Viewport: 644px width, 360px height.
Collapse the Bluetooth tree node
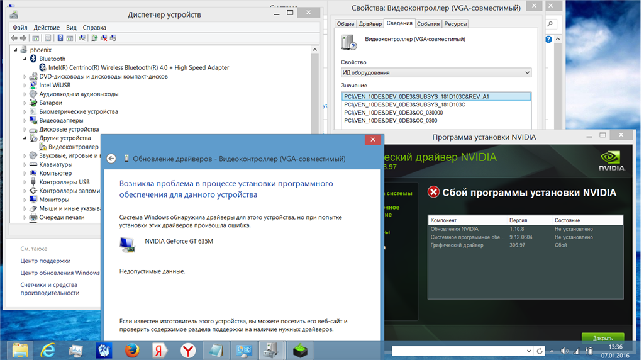[25, 59]
